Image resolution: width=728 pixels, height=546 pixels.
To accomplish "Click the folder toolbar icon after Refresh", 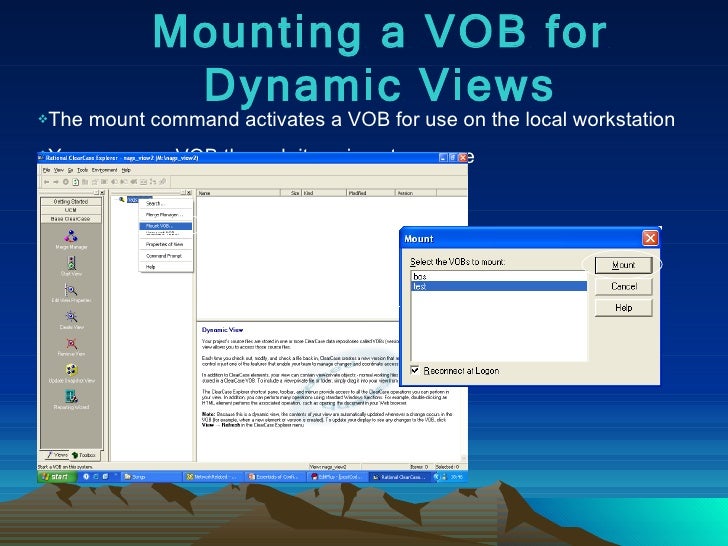I will [x=85, y=182].
